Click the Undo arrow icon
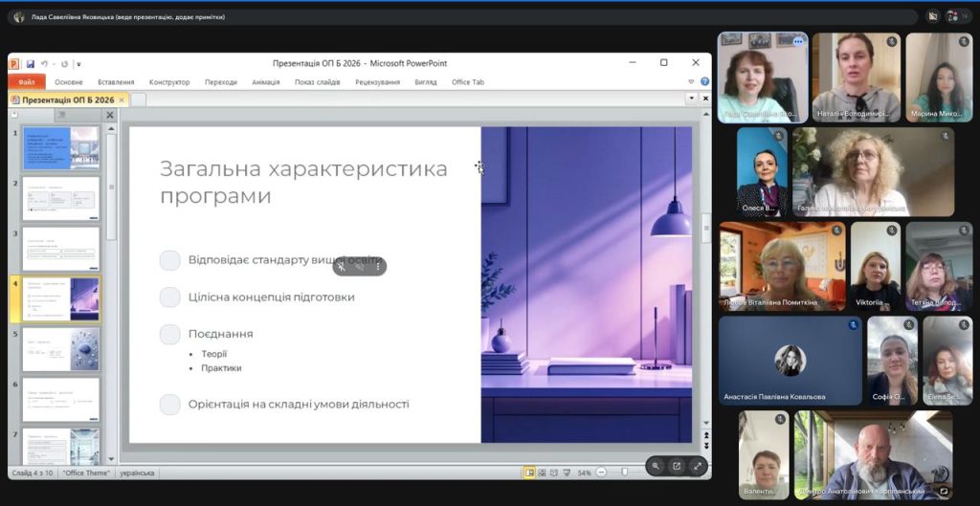Screen dimensions: 980x506 [45, 64]
